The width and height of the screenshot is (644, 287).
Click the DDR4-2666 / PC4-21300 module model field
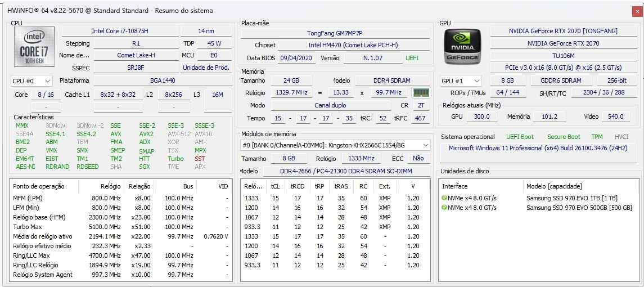[x=346, y=172]
